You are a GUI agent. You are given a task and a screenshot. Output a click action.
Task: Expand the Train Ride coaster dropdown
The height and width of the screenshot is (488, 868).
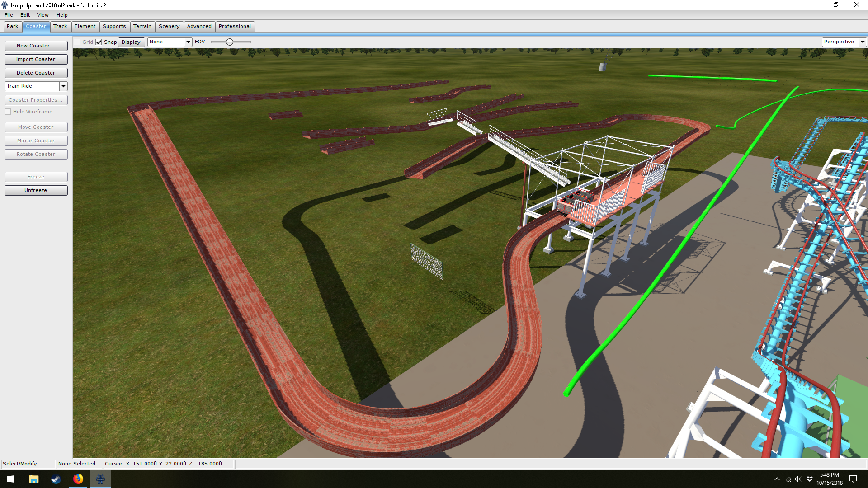63,86
